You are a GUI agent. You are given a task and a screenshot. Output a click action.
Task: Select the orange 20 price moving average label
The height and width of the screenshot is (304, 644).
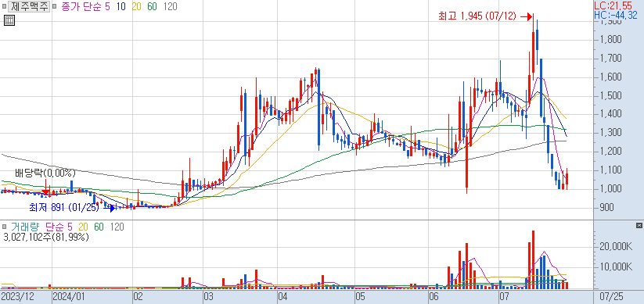(137, 7)
